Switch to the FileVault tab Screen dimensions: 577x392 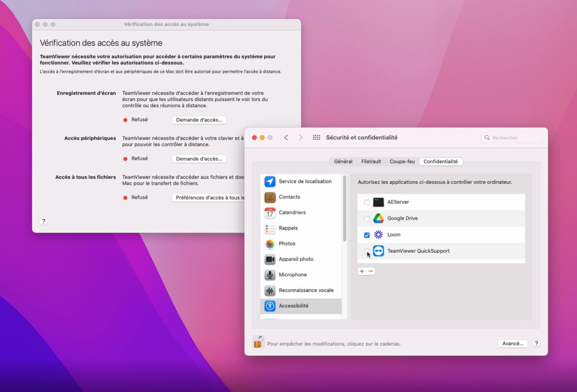point(371,162)
